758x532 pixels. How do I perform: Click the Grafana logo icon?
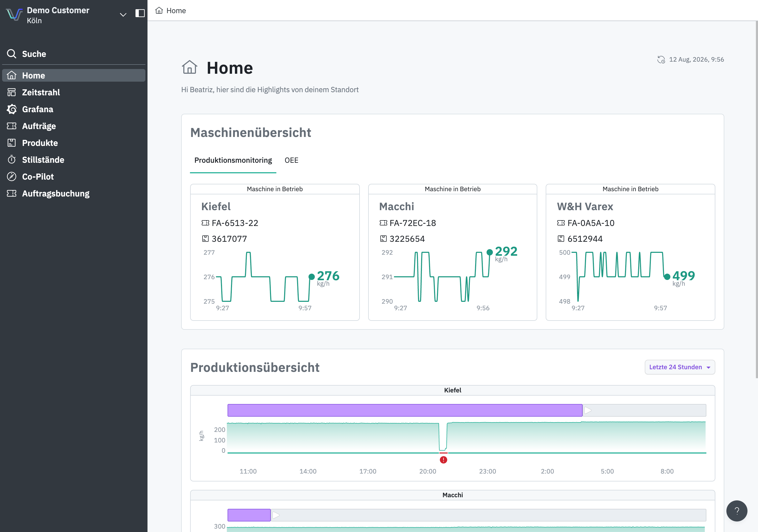tap(12, 109)
